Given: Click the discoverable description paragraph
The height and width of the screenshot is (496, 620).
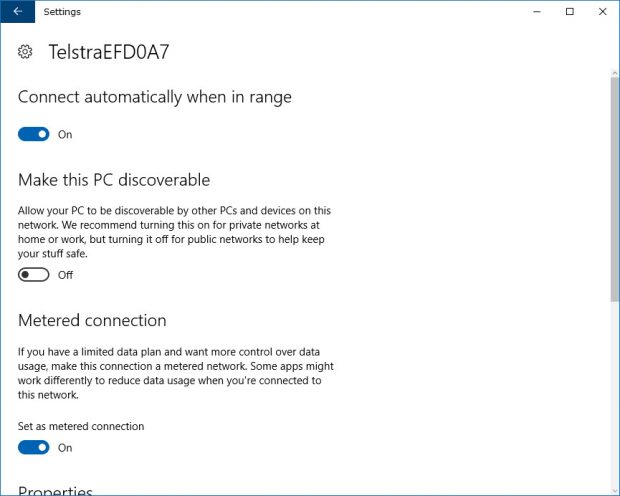Looking at the screenshot, I should tap(175, 232).
